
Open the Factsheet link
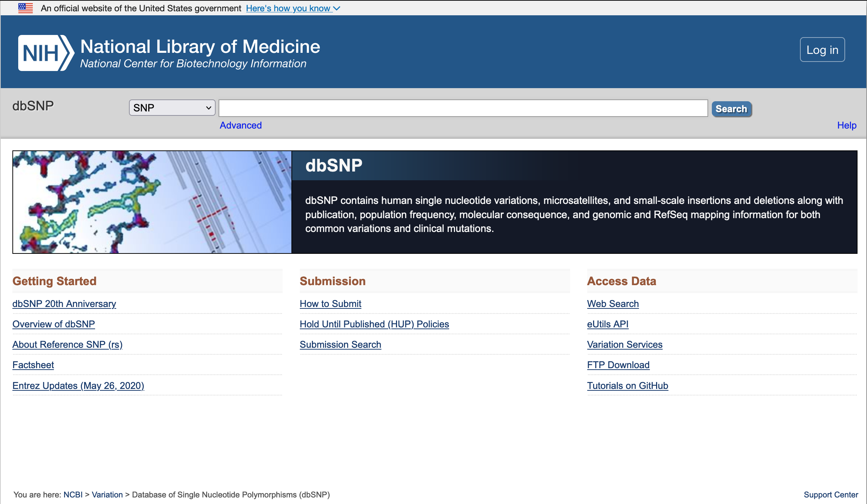[x=33, y=365]
